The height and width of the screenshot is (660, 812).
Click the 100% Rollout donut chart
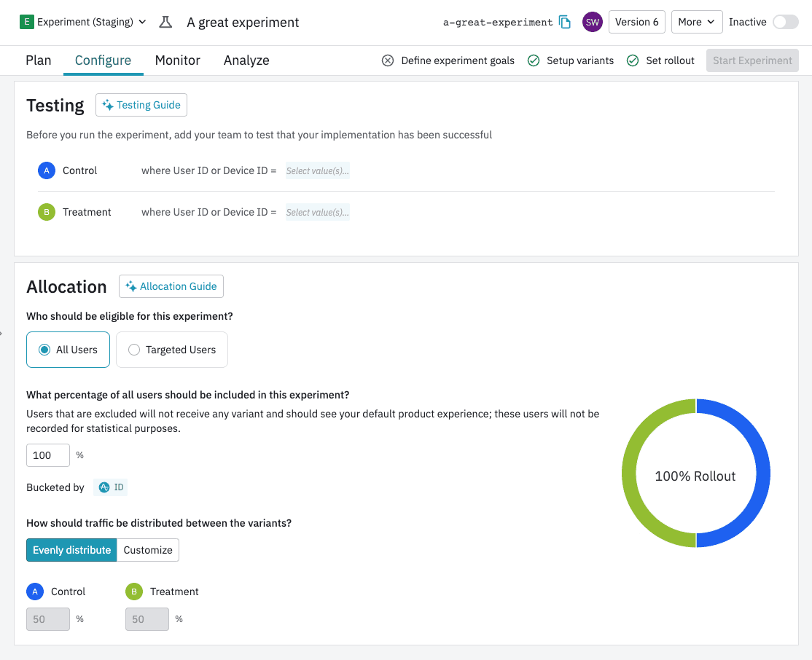695,474
